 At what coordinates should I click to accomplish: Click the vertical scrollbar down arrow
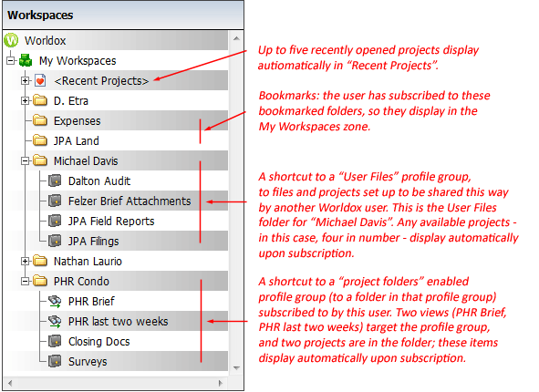(x=236, y=368)
